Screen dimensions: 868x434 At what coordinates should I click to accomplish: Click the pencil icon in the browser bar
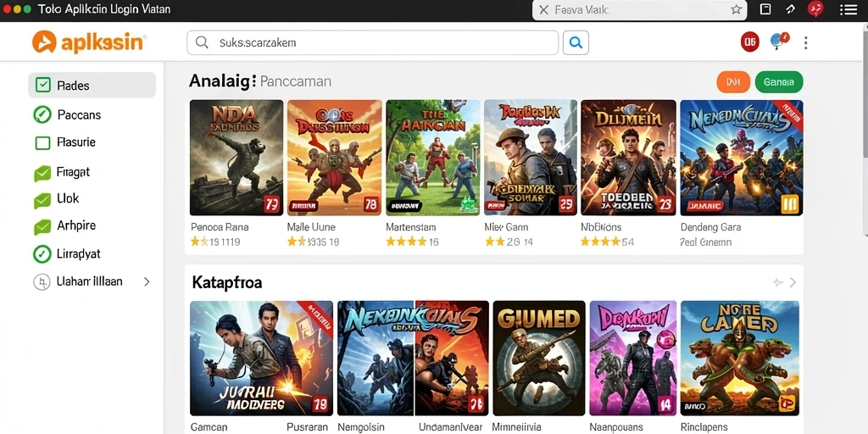(791, 9)
